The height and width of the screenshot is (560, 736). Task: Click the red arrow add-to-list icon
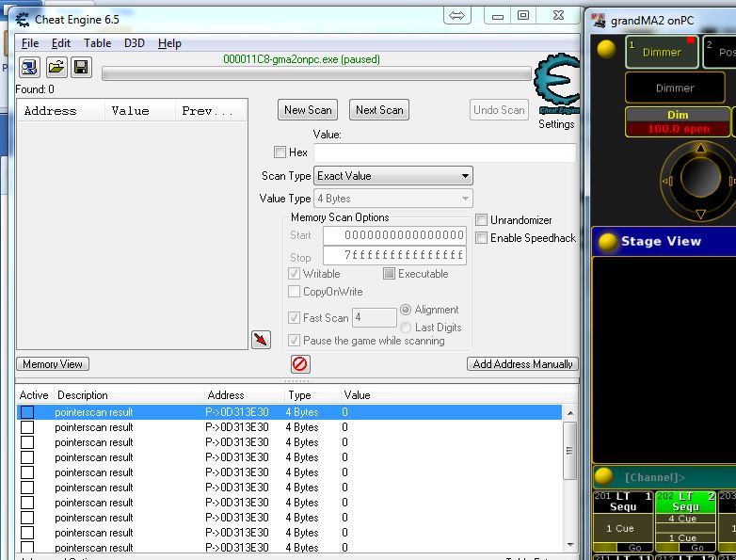pos(261,340)
